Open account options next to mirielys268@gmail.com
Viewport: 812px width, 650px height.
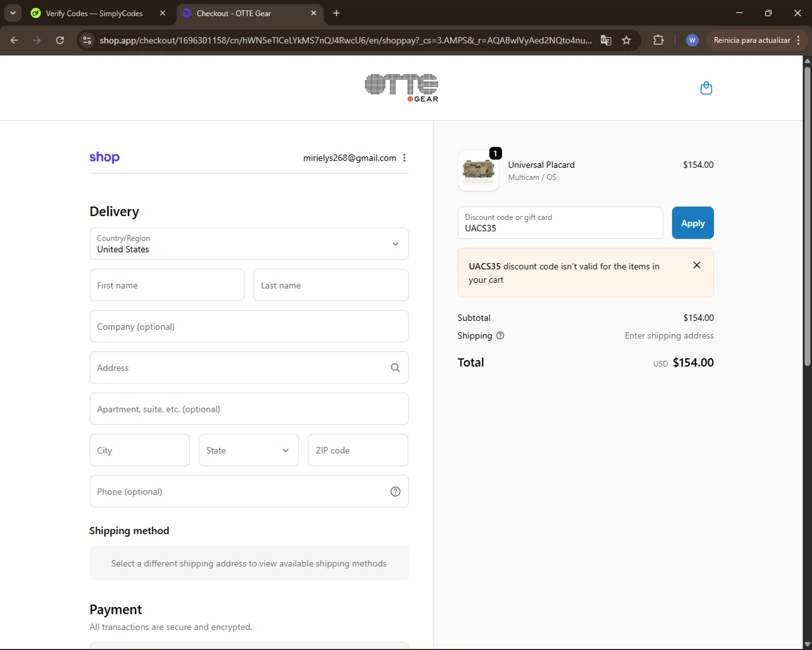pos(404,158)
